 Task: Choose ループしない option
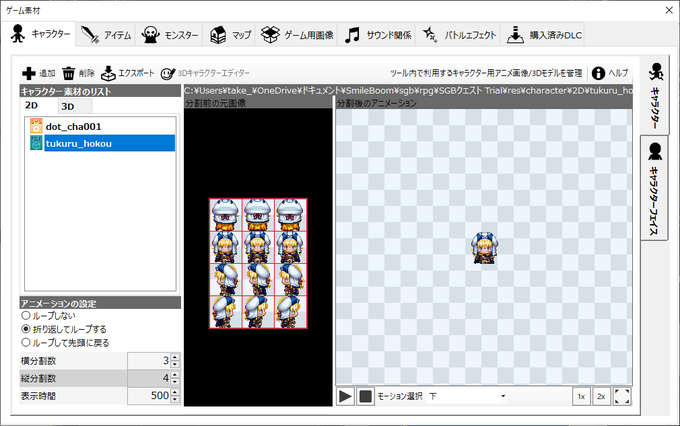[26, 315]
